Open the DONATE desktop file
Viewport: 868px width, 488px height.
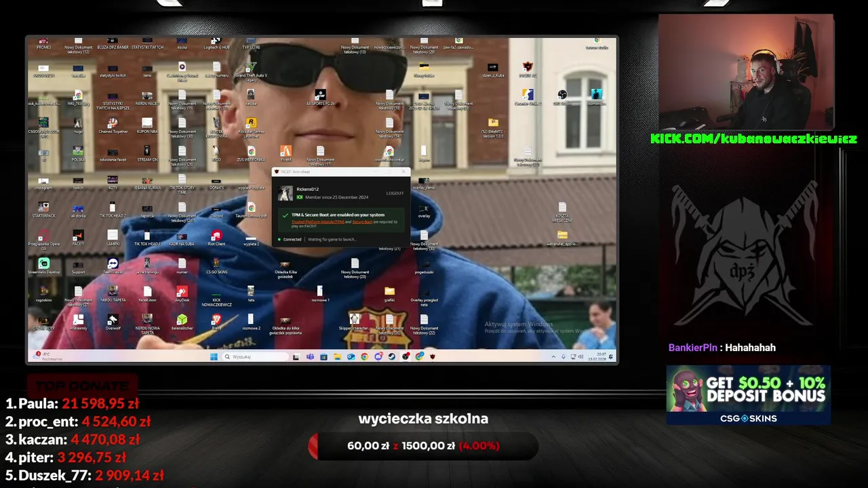coord(216,182)
